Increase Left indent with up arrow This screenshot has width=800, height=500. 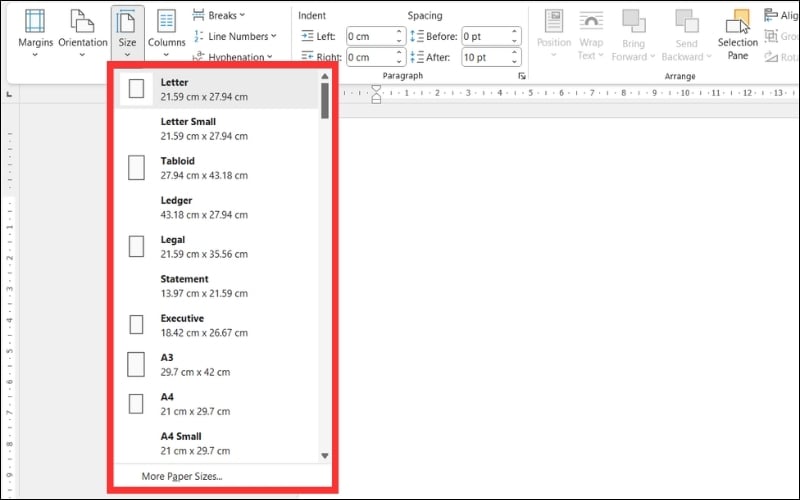coord(399,32)
